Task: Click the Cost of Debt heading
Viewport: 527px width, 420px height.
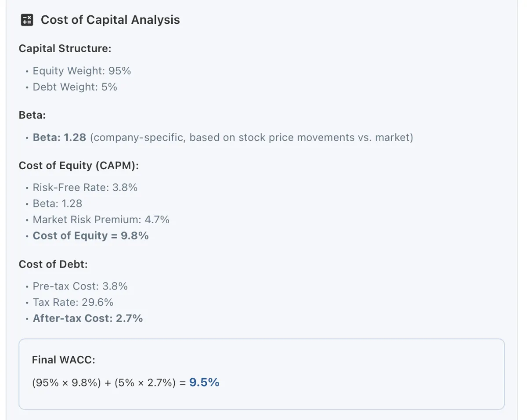Action: (x=53, y=264)
